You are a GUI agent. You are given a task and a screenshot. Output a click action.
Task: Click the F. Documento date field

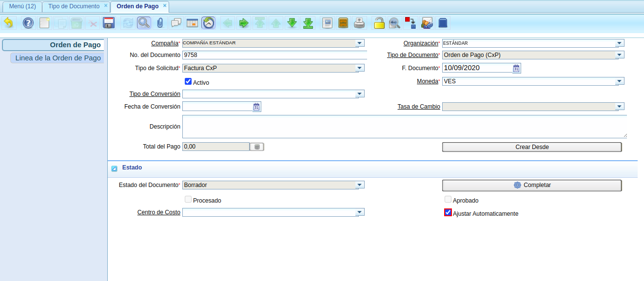[477, 68]
